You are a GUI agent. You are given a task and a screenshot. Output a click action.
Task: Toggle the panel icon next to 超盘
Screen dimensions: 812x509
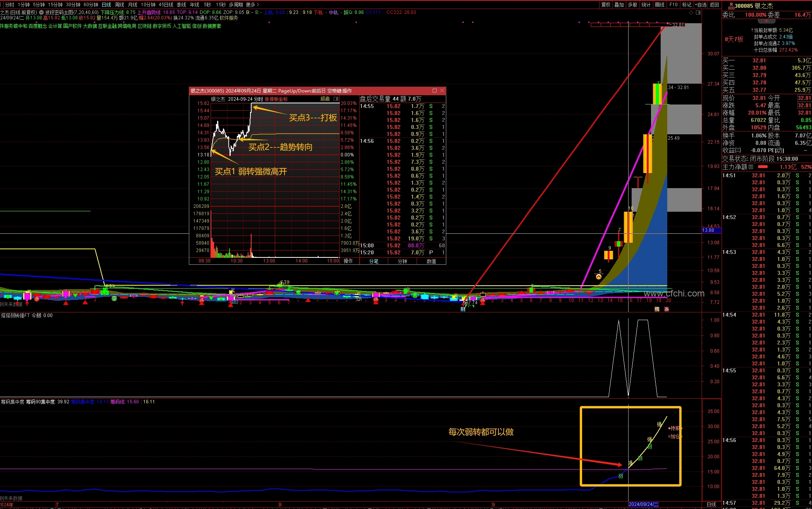(336, 99)
